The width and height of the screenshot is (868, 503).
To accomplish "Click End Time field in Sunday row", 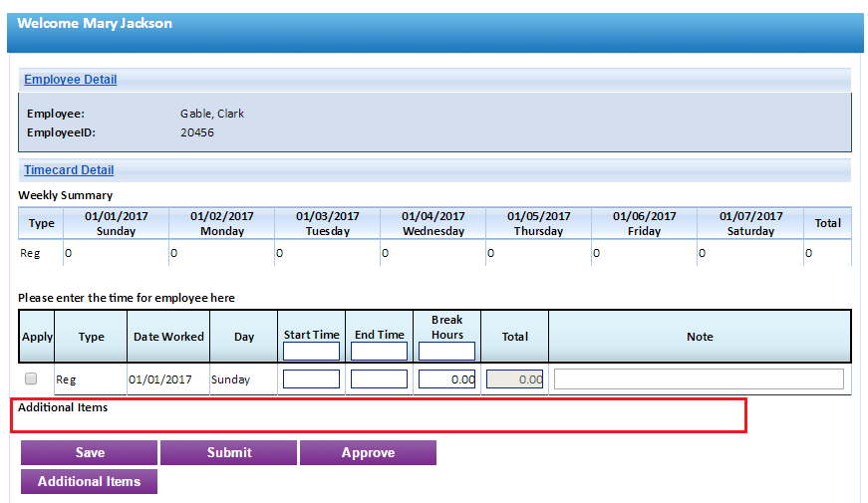I will point(380,379).
